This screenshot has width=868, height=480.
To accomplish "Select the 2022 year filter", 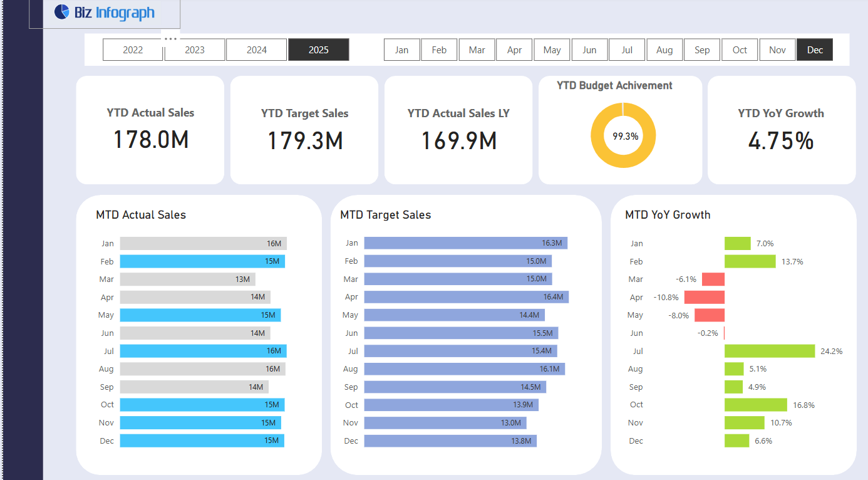I will (x=133, y=50).
